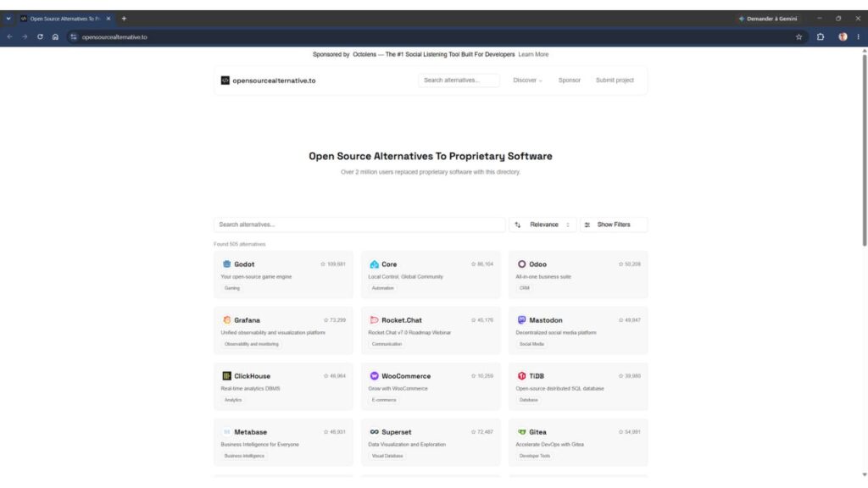Open the Sponsor page
The width and height of the screenshot is (868, 488).
[x=569, y=80]
